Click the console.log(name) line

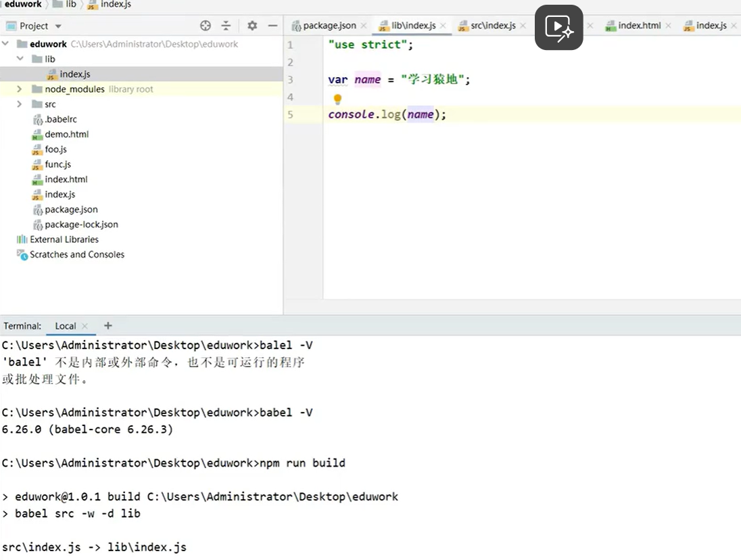click(387, 114)
